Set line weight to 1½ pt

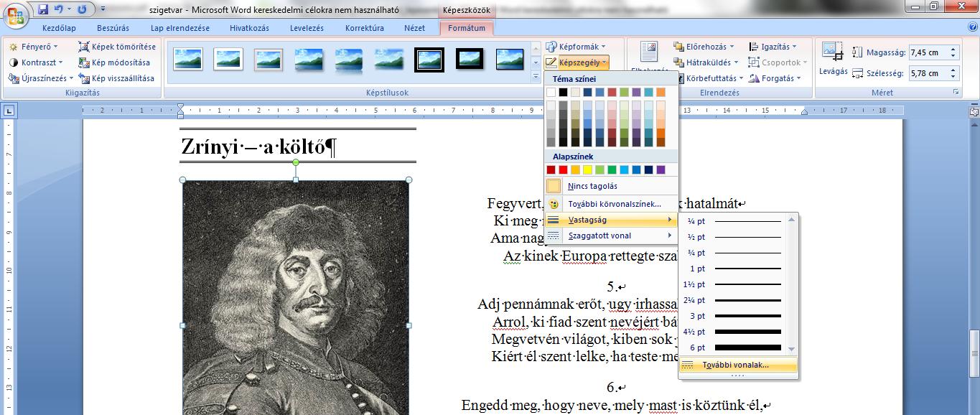[x=734, y=284]
